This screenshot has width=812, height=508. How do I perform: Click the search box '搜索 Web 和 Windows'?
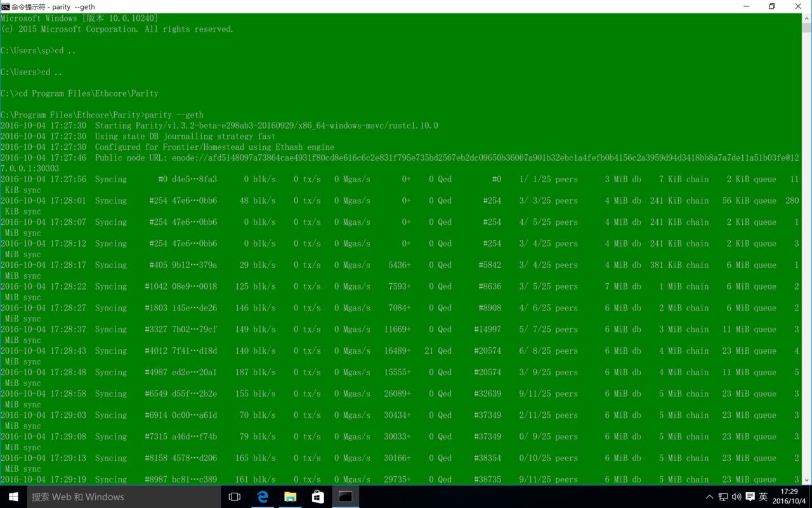124,497
